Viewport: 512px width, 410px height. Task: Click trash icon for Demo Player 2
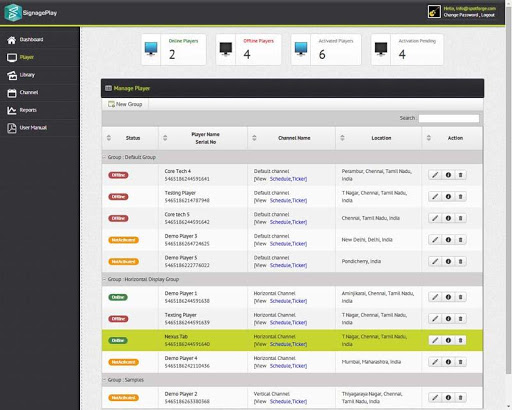click(460, 397)
